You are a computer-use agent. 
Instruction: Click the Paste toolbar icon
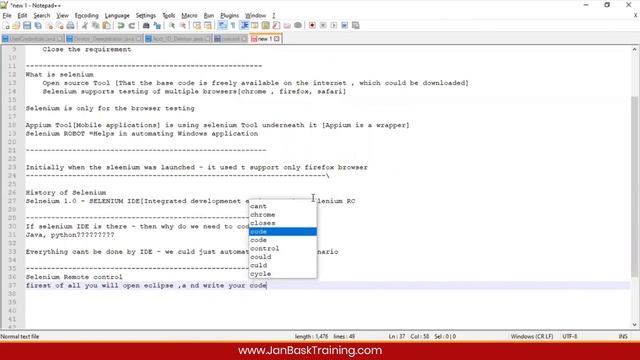coord(106,25)
